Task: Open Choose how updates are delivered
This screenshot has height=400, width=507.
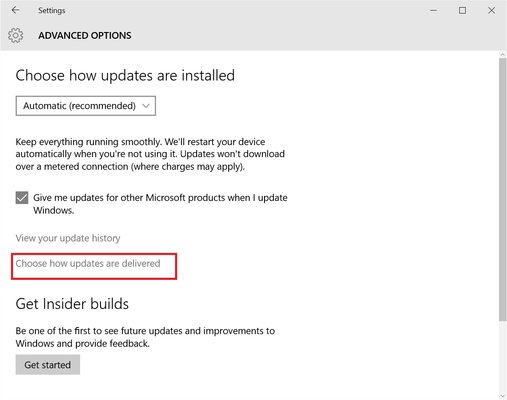Action: coord(88,263)
